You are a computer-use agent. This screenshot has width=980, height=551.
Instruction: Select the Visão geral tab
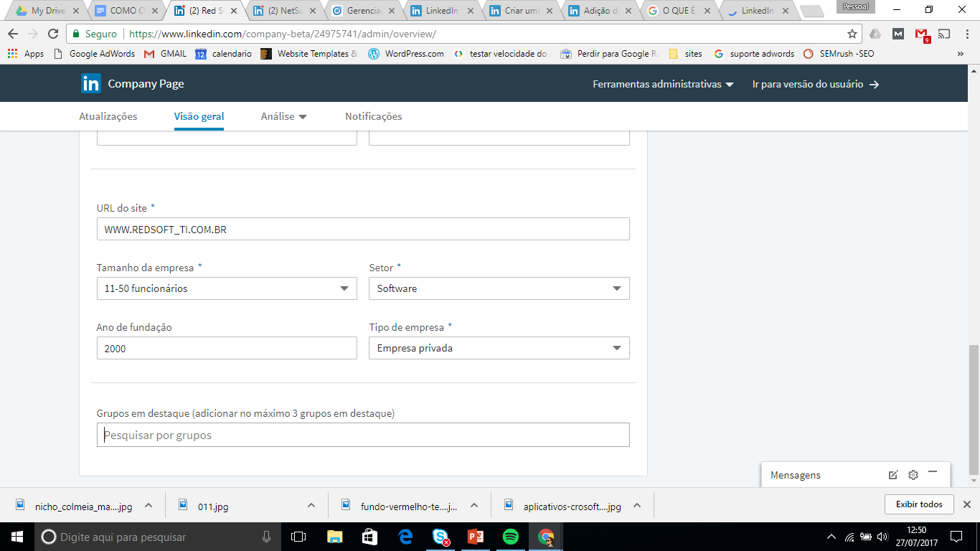(199, 116)
